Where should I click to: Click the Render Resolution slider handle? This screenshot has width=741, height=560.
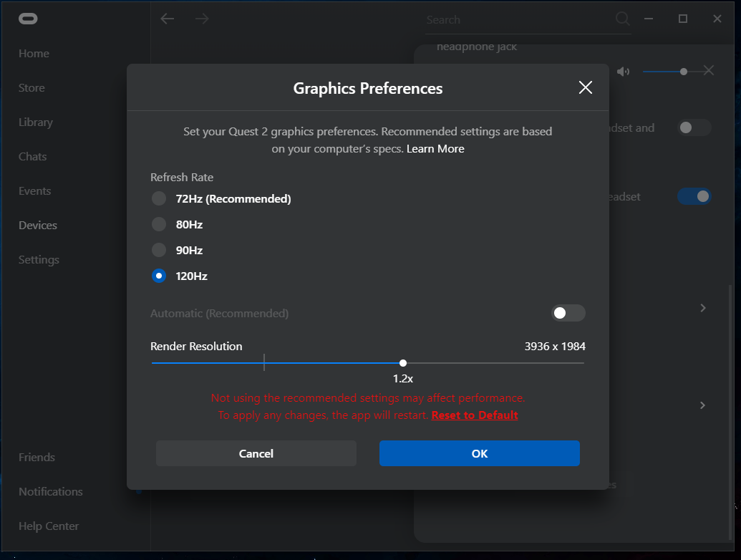[x=402, y=363]
